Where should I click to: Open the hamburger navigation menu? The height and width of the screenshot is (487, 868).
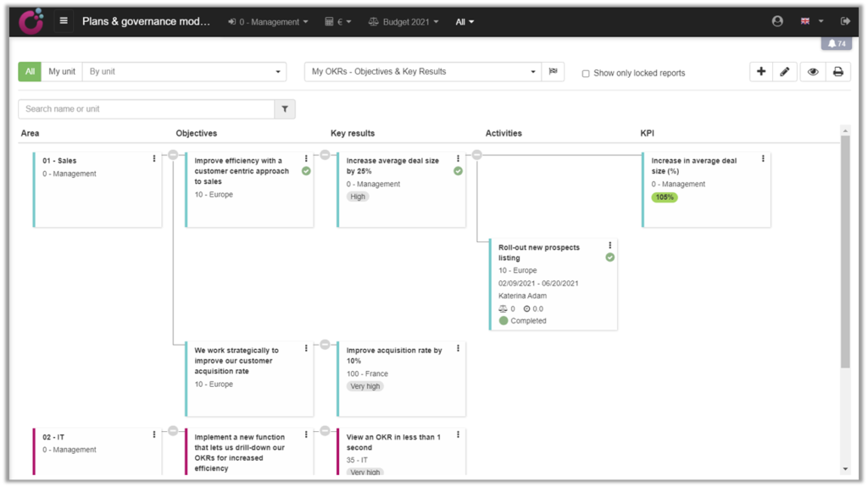[x=64, y=21]
